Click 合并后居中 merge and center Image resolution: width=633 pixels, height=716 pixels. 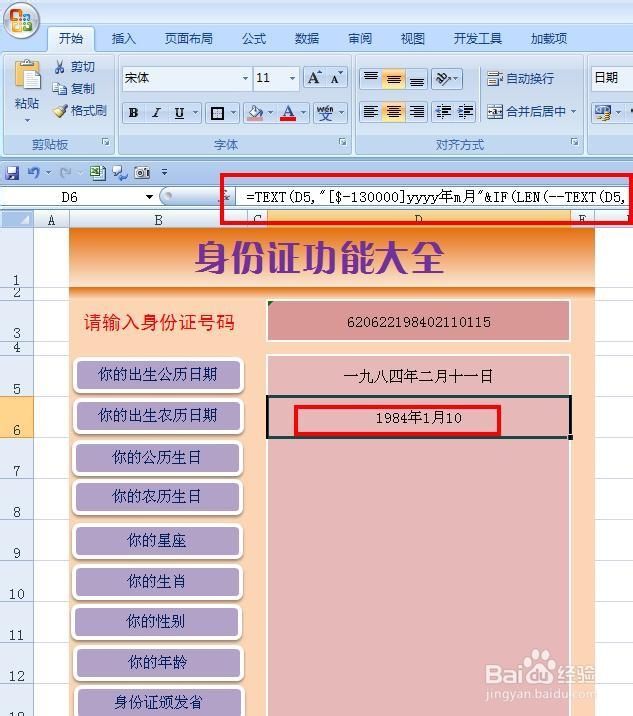click(x=526, y=111)
